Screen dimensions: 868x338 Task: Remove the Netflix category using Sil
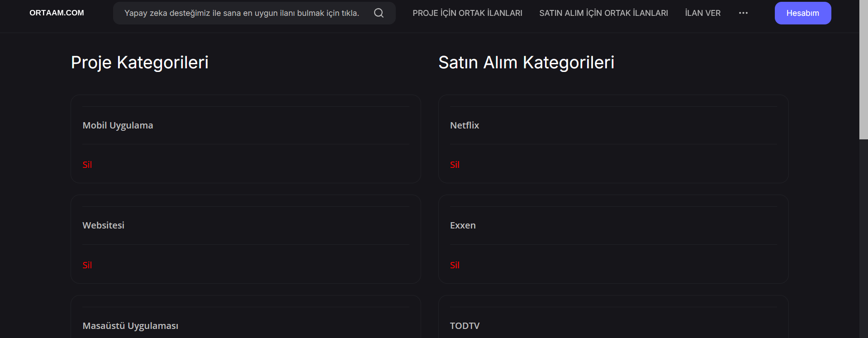coord(455,165)
